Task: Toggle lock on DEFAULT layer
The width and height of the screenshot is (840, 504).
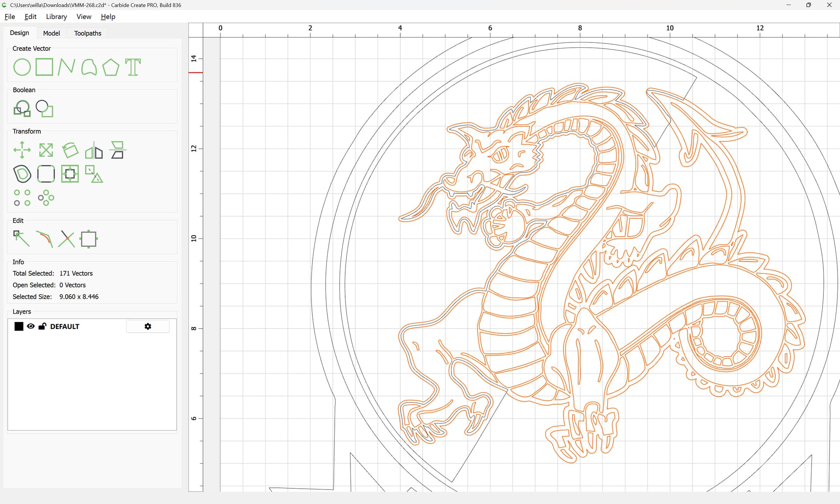Action: 42,326
